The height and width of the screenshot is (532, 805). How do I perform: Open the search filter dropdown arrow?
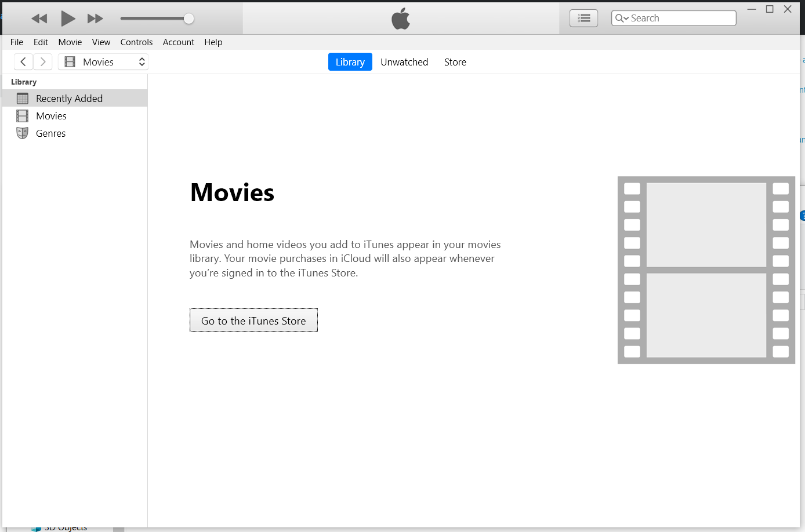pyautogui.click(x=626, y=18)
